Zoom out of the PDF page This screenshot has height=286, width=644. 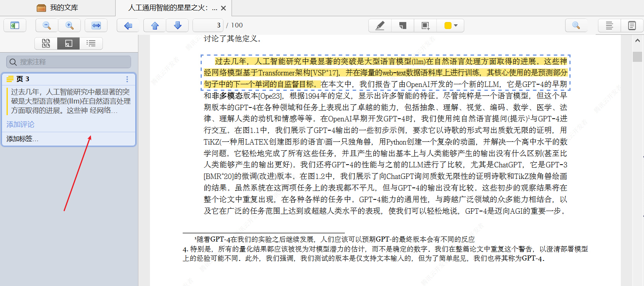[47, 26]
